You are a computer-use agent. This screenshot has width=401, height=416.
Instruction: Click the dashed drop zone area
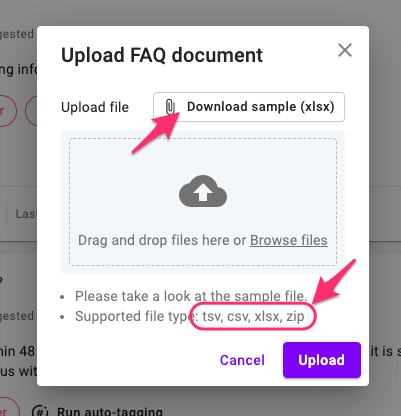coord(203,202)
